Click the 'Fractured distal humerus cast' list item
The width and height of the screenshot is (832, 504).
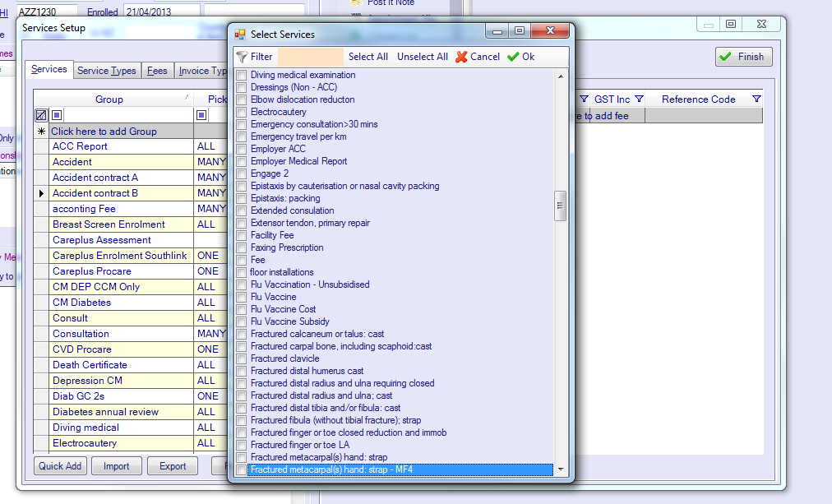(x=307, y=371)
